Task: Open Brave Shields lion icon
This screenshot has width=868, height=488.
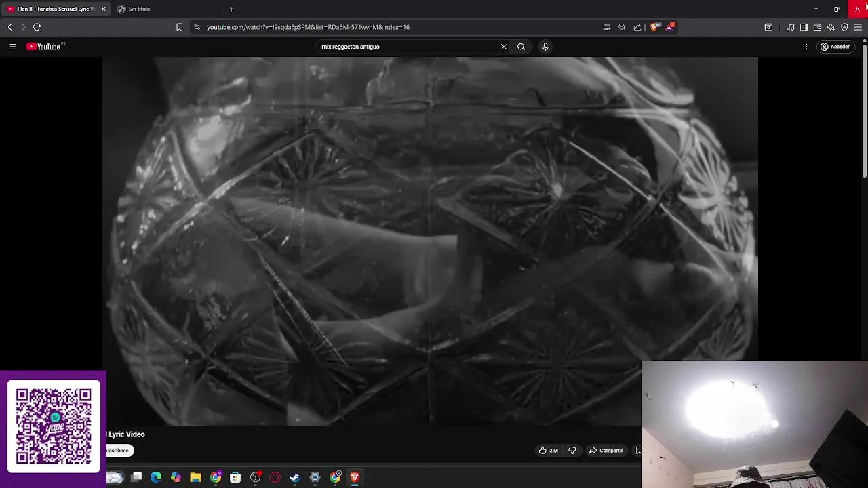Action: coord(654,27)
